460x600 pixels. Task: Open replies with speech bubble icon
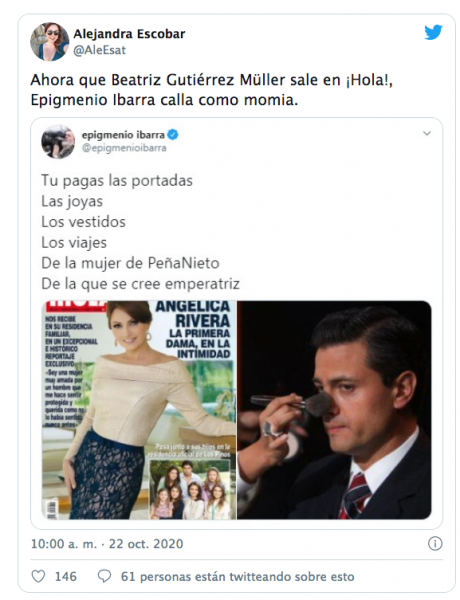click(x=104, y=576)
